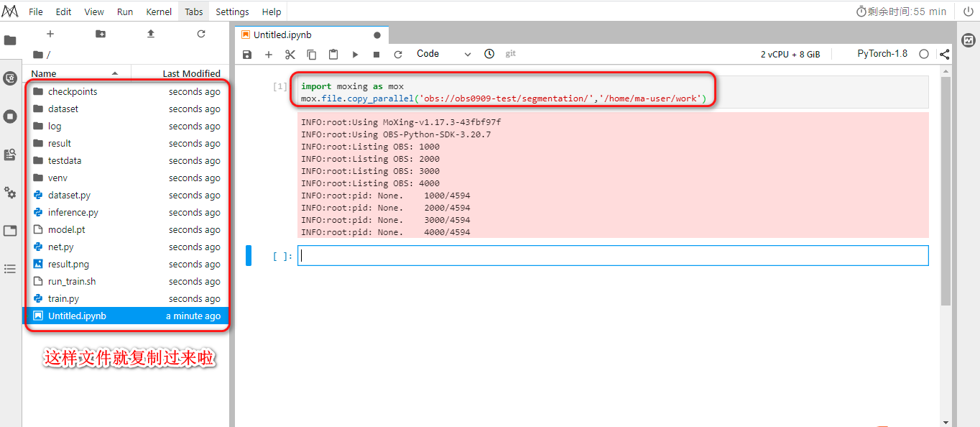
Task: Open the Help menu
Action: [x=272, y=12]
